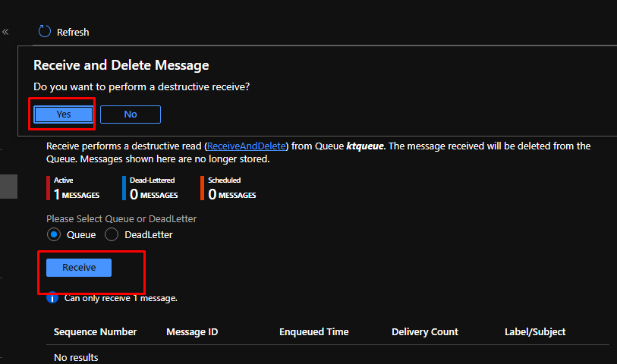Open the ReceiveAndDelete link

point(247,146)
